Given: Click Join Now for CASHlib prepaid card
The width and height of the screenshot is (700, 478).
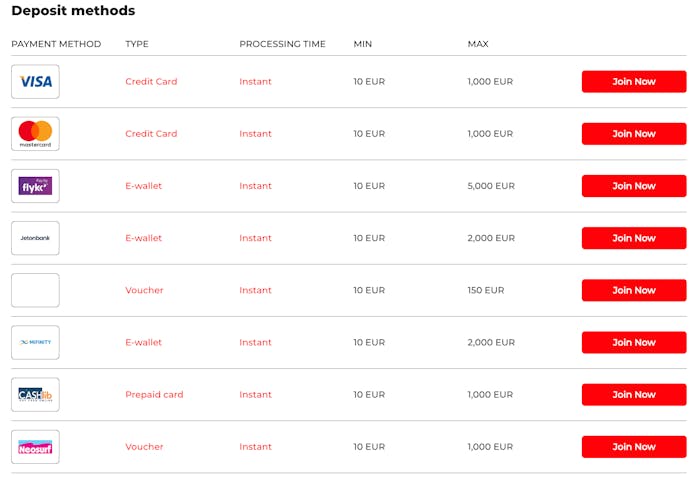Looking at the screenshot, I should (x=634, y=395).
